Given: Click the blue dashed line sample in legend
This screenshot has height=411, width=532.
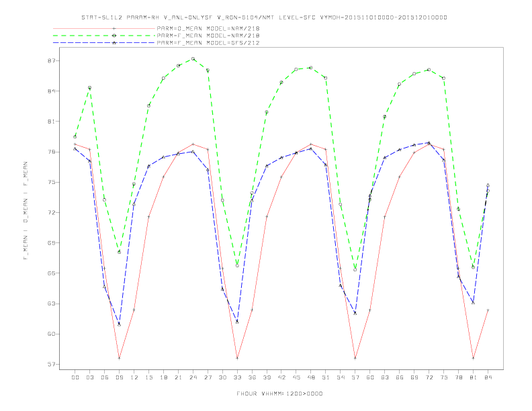Looking at the screenshot, I should click(104, 43).
